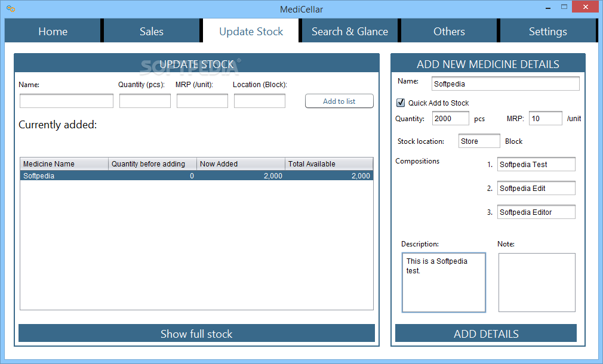Focus the Name field in Update Stock
603x364 pixels.
point(66,101)
